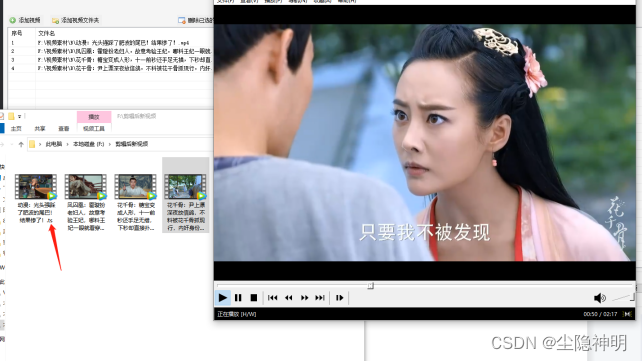642x361 pixels.
Task: Click the 删除已选 button in the converter window
Action: click(x=196, y=20)
